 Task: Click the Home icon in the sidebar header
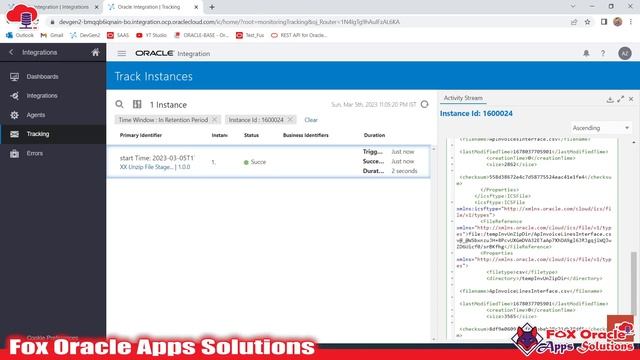coord(95,52)
